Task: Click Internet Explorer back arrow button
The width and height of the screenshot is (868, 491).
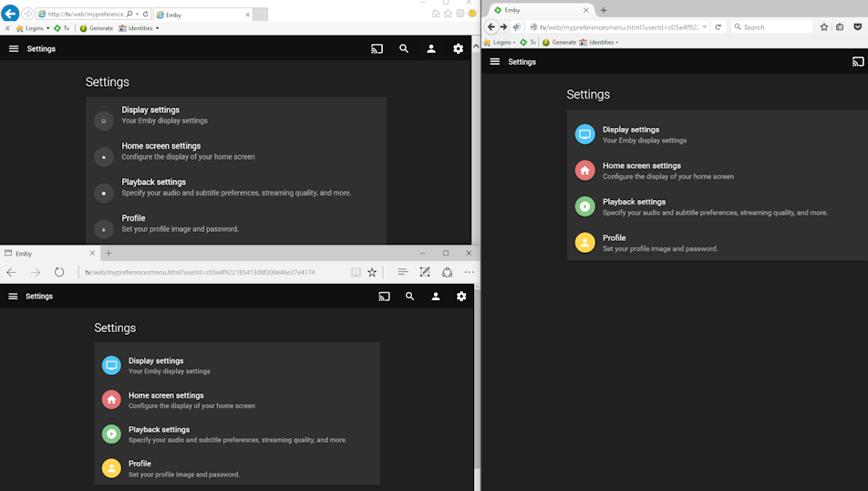Action: 10,14
